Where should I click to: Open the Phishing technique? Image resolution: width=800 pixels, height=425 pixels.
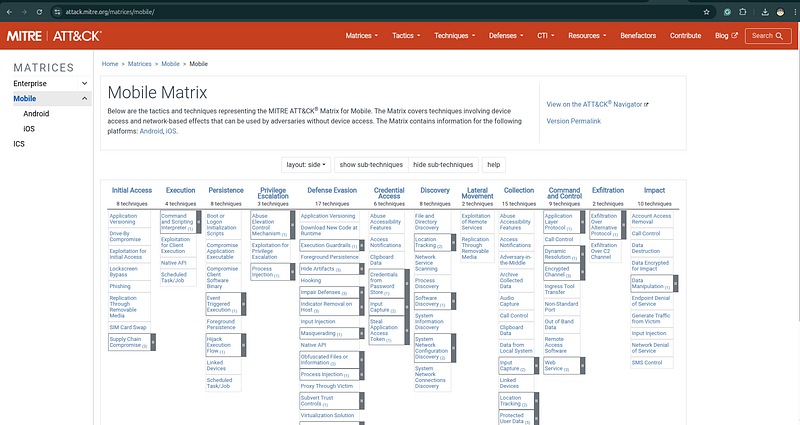[120, 286]
